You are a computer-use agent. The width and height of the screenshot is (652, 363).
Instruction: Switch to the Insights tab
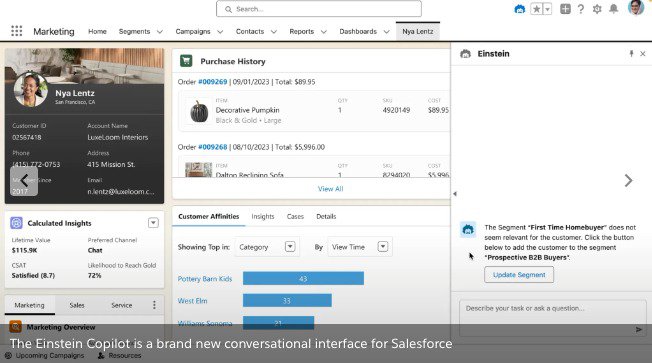(x=263, y=217)
